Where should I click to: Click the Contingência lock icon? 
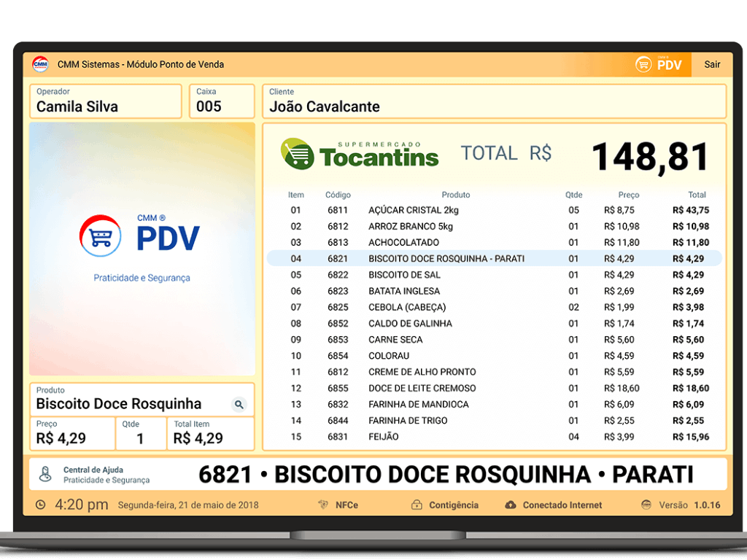pos(417,505)
